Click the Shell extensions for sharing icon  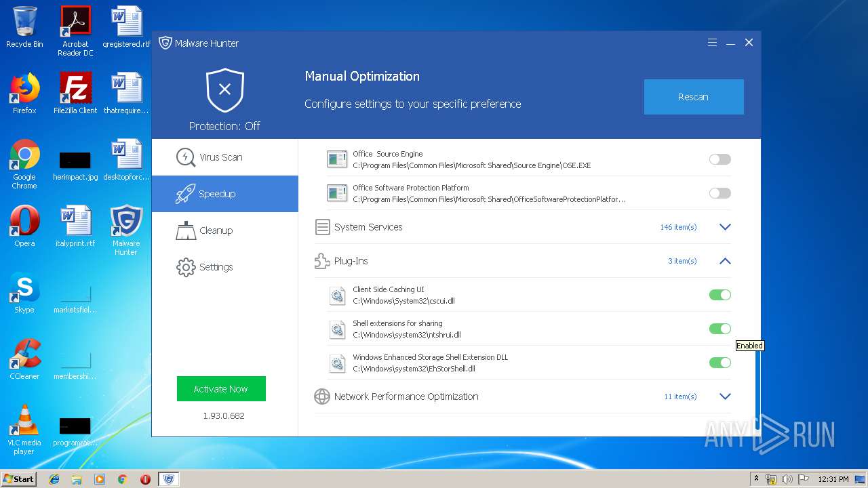[337, 329]
